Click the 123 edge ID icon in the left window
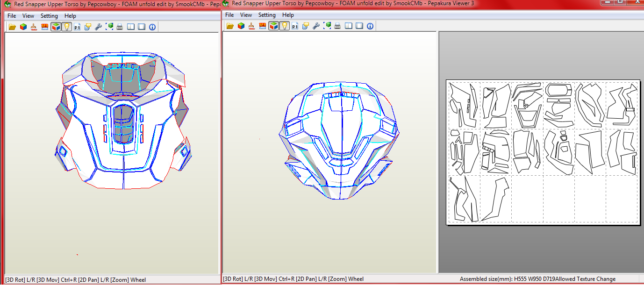This screenshot has width=644, height=286. [x=45, y=27]
